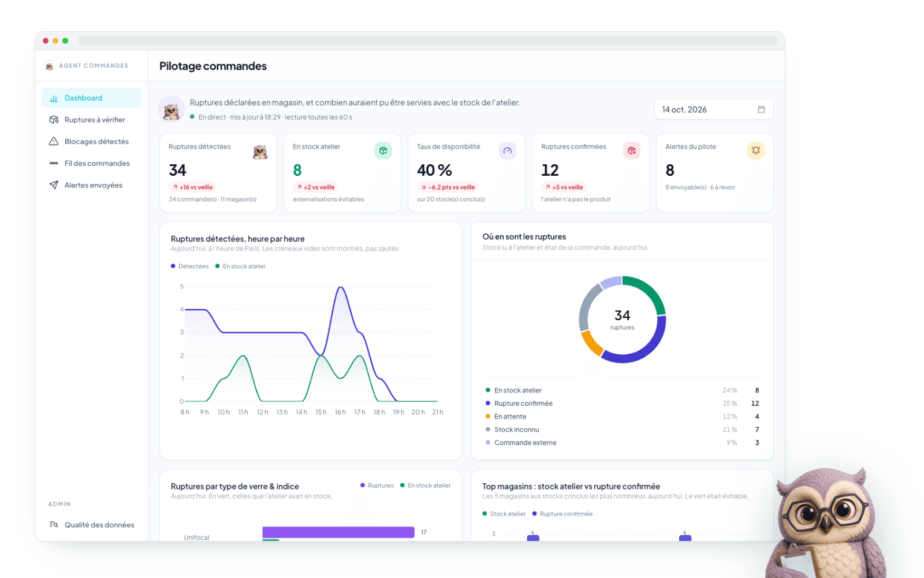Image resolution: width=924 pixels, height=578 pixels.
Task: Toggle En stock atelier in verre type legend
Action: [426, 486]
